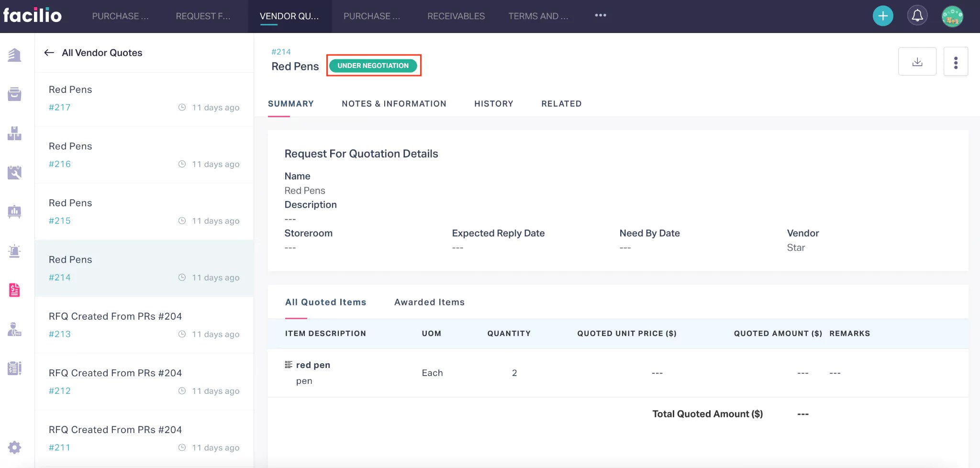
Task: Select the dashboard presentation icon in sidebar
Action: pos(15,212)
